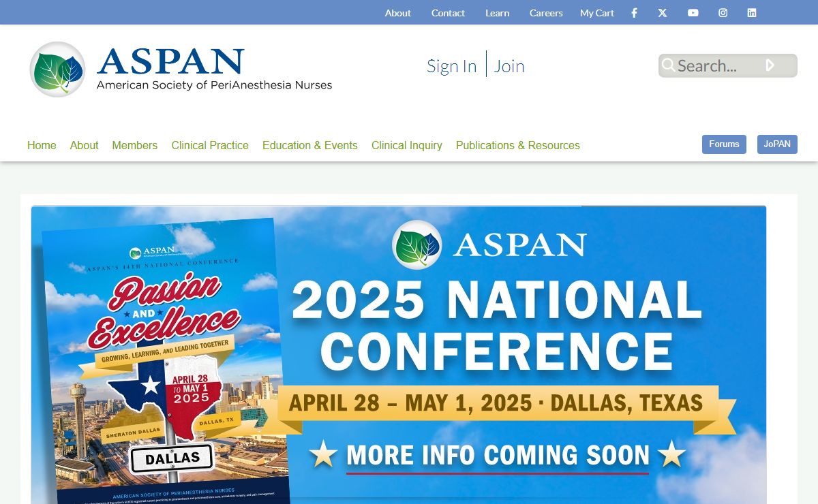Click the search magnifier icon
This screenshot has height=504, width=818.
coord(668,65)
